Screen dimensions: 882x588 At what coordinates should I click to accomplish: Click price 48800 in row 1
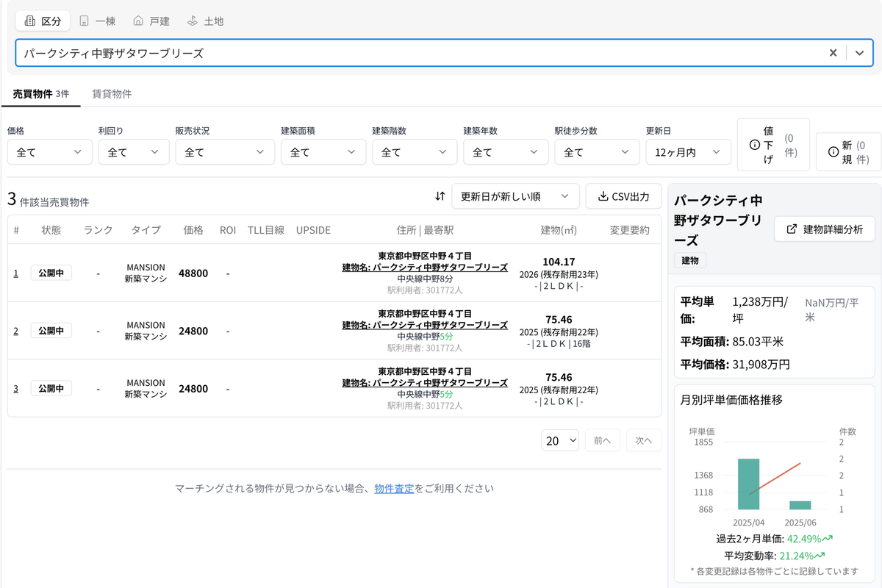click(193, 273)
